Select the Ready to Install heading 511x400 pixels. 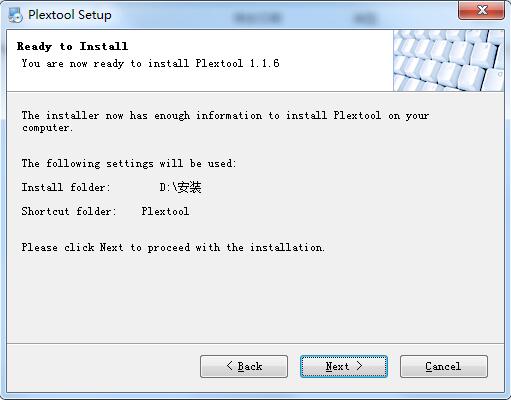[x=72, y=46]
